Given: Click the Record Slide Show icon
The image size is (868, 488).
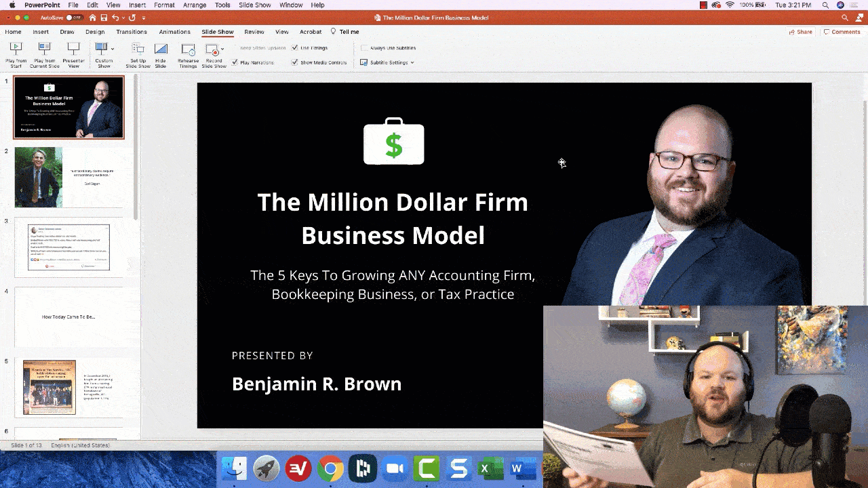Looking at the screenshot, I should pos(212,49).
